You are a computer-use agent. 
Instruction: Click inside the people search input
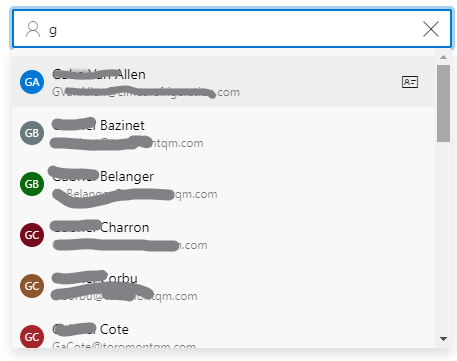(233, 29)
